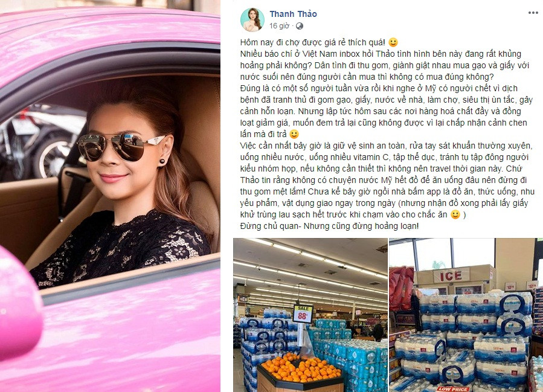Click the smiley emoji after 'đi trả'
Viewport: 543px width, 392px height.
click(x=294, y=134)
